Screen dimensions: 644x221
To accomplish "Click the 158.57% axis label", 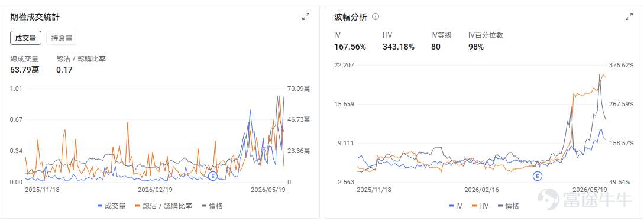I will pyautogui.click(x=622, y=143).
